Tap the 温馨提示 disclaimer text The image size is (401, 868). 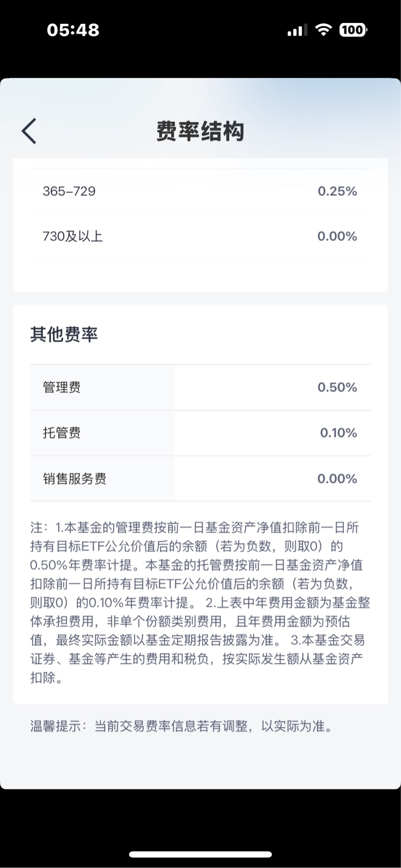(182, 726)
